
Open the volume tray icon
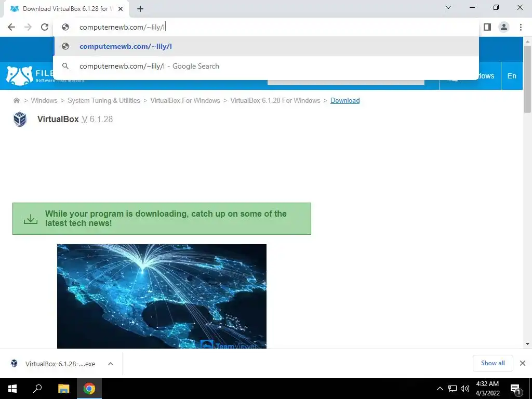tap(465, 389)
